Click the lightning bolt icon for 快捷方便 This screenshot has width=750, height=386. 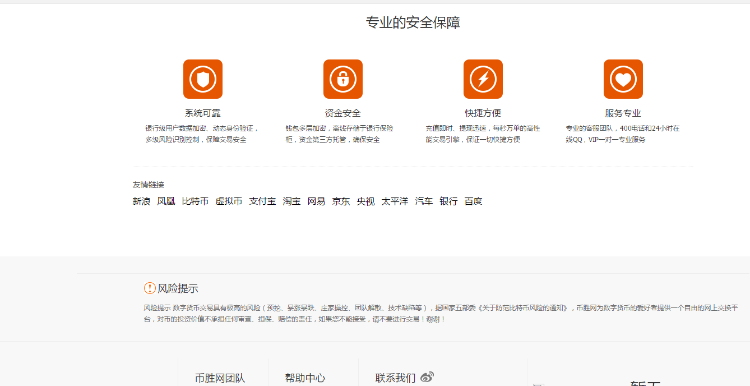[483, 79]
